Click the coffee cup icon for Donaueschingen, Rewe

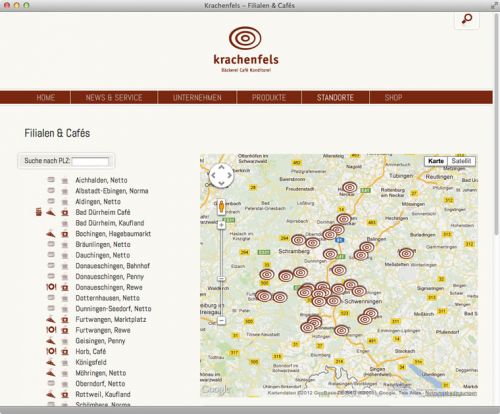pos(65,287)
